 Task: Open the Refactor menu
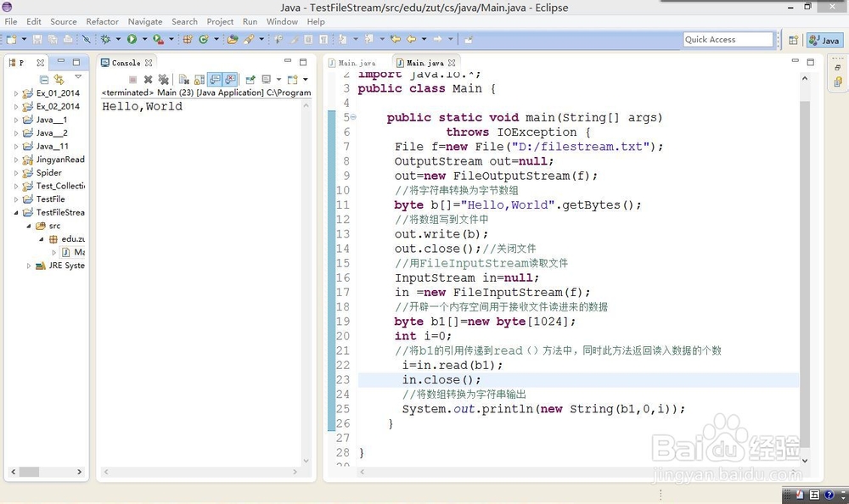pyautogui.click(x=102, y=22)
